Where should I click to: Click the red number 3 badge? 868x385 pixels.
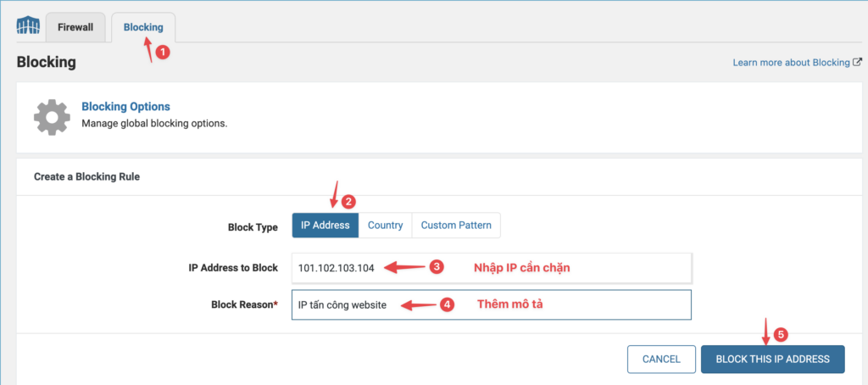437,267
